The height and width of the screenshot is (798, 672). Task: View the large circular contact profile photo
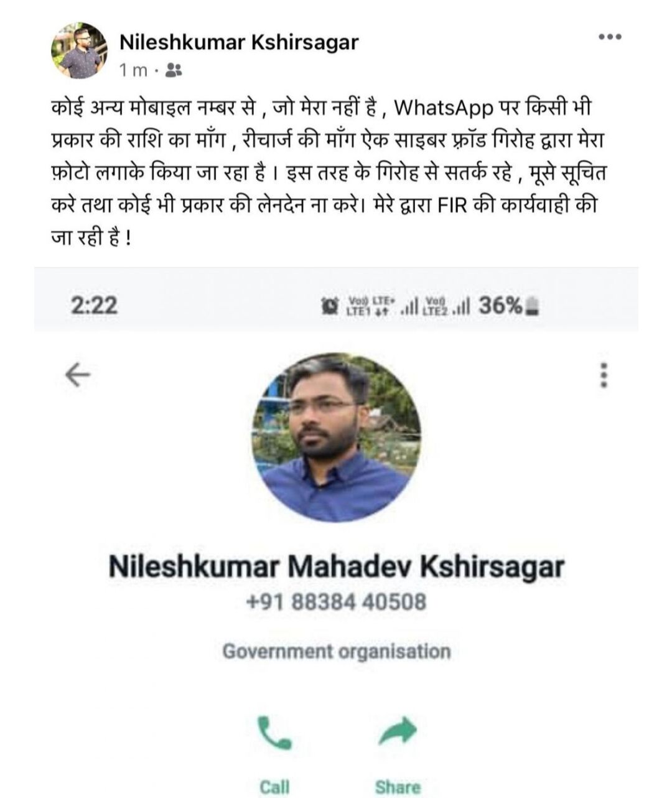(x=337, y=438)
